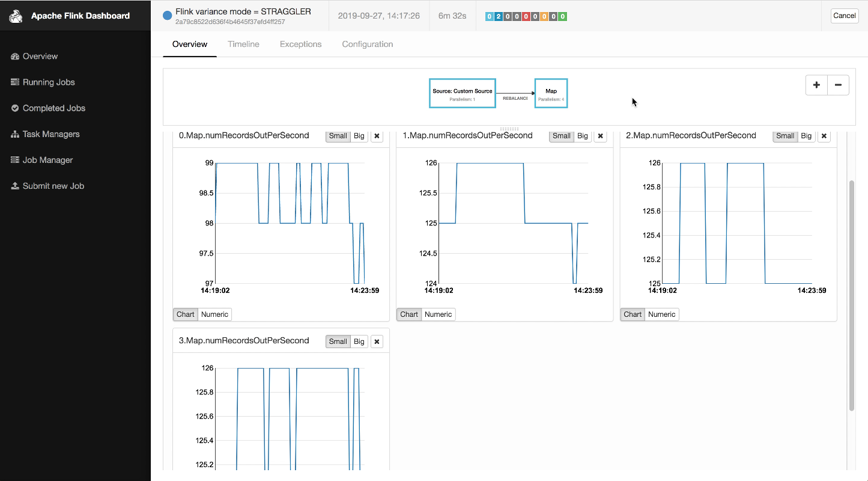Viewport: 868px width, 481px height.
Task: Set 0.Map chart size to Big
Action: [x=359, y=136]
